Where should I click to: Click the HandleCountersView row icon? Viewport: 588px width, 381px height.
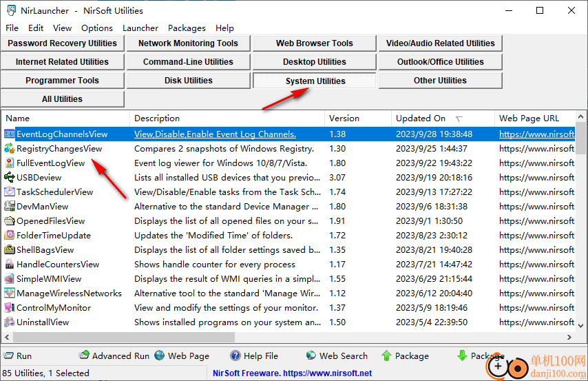tap(10, 265)
